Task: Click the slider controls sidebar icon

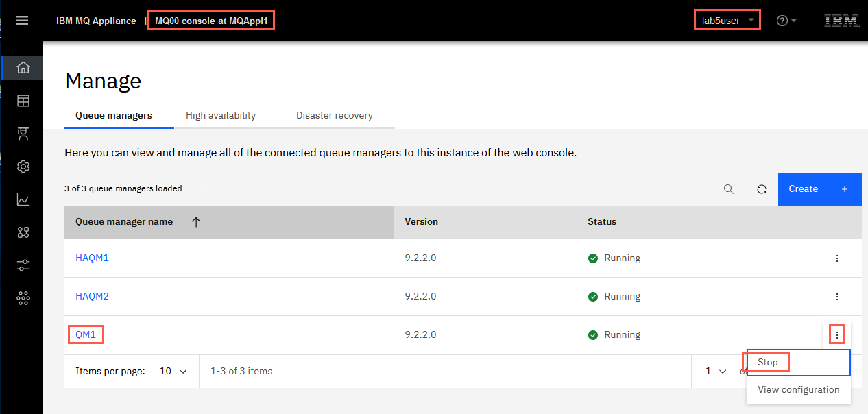Action: (23, 265)
